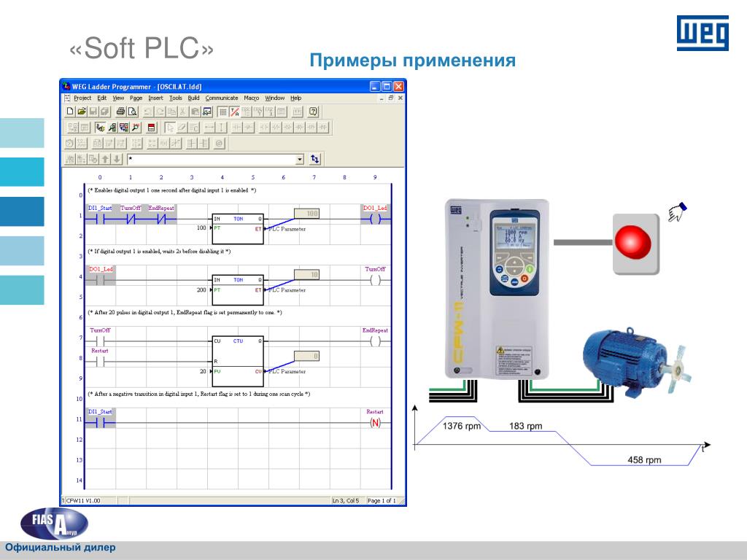Open the Communicate menu
The width and height of the screenshot is (747, 560).
(222, 98)
